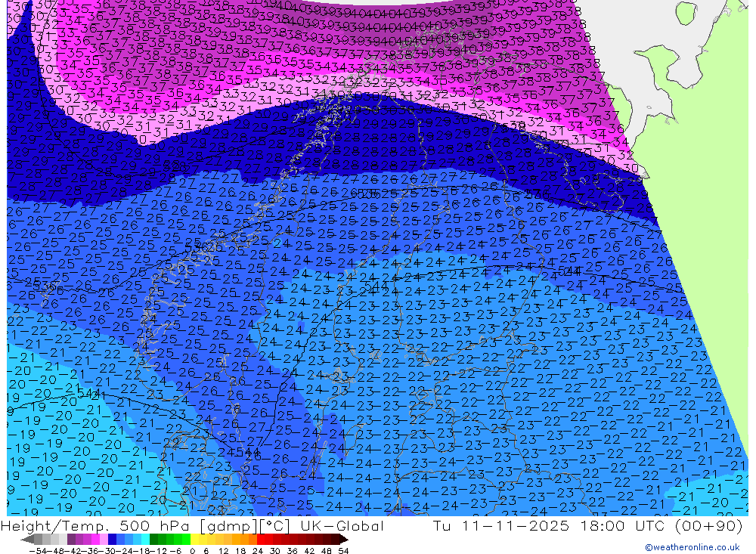This screenshot has height=554, width=756.
Task: Pick the dark blue swatch in the colour scale
Action: [x=112, y=540]
